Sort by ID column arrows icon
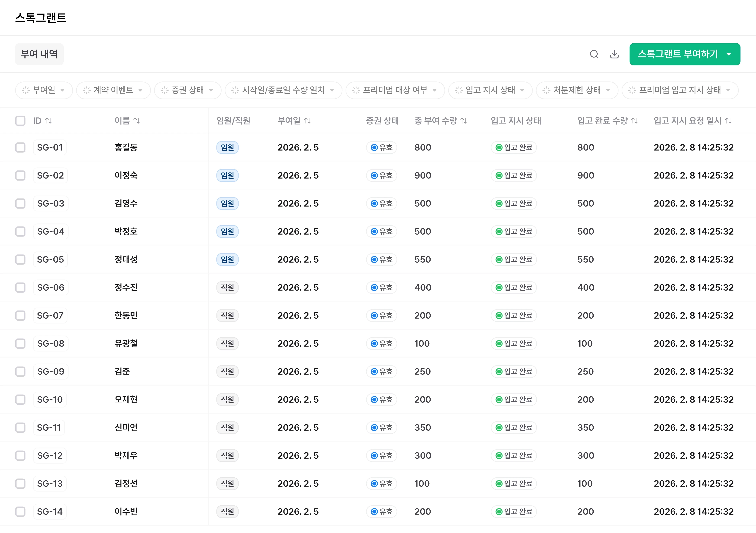 coord(49,121)
